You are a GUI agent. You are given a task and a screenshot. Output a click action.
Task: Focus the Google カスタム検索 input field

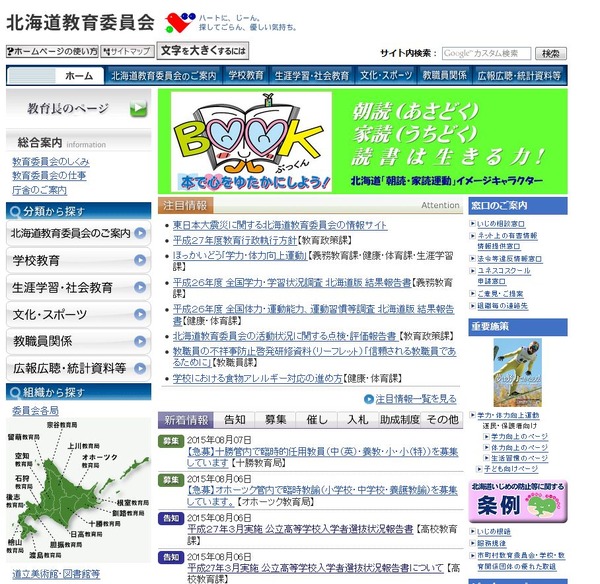(486, 54)
